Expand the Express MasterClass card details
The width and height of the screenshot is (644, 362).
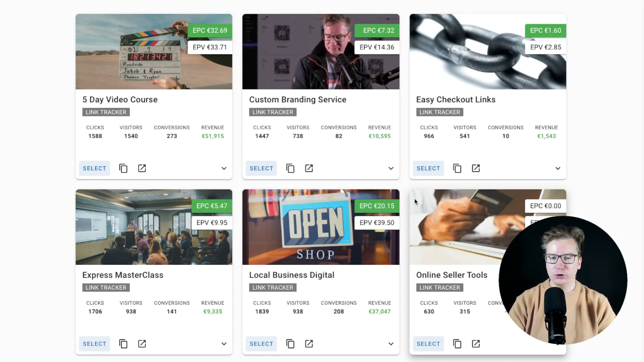click(x=224, y=344)
